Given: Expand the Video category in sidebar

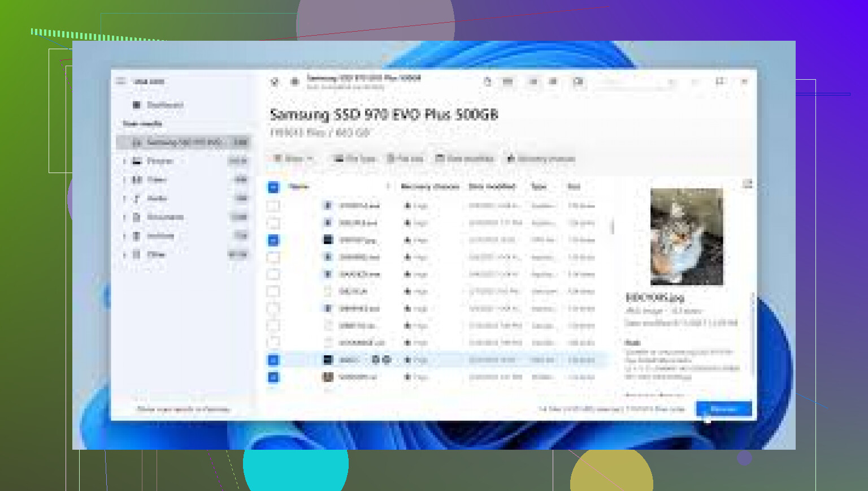Looking at the screenshot, I should coord(125,180).
